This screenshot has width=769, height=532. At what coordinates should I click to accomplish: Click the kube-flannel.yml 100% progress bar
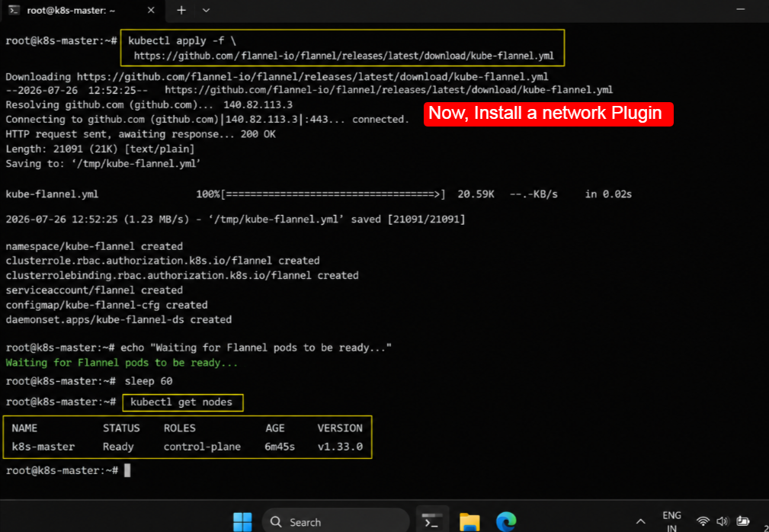(x=321, y=194)
